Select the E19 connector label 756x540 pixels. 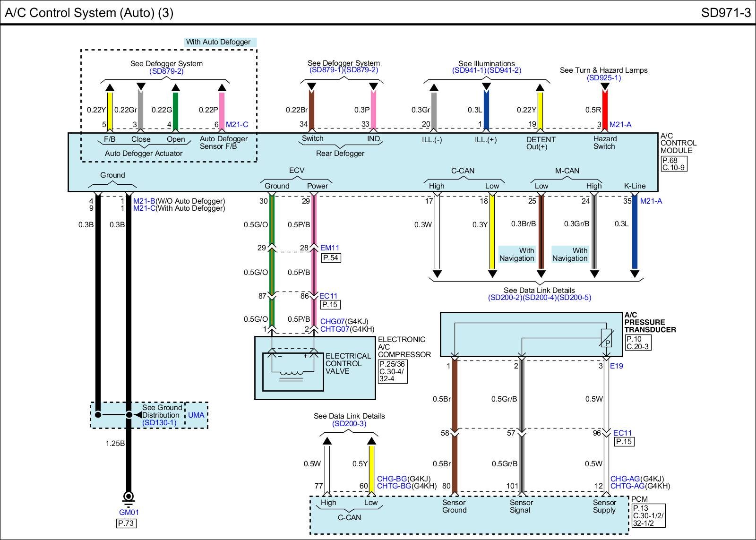click(617, 366)
